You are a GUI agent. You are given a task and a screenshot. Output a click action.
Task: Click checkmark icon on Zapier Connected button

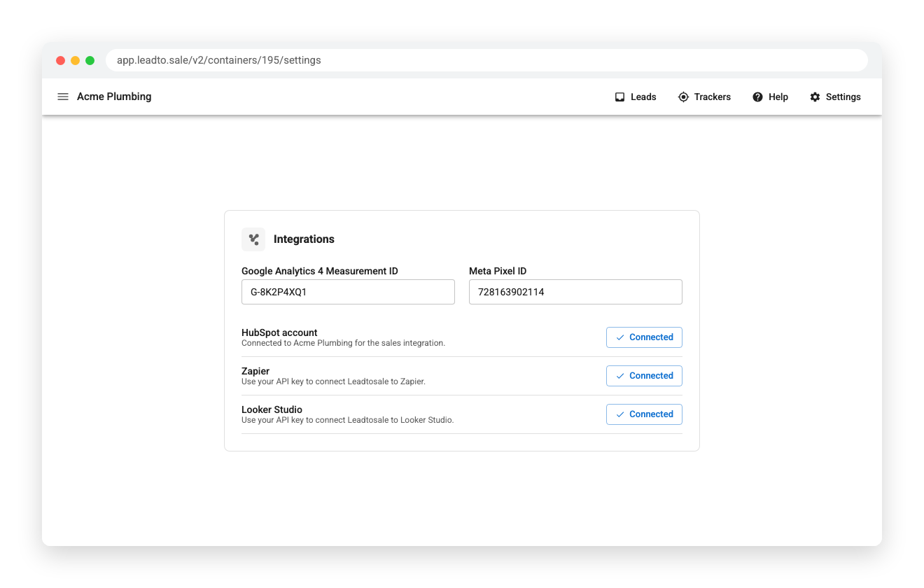[620, 376]
